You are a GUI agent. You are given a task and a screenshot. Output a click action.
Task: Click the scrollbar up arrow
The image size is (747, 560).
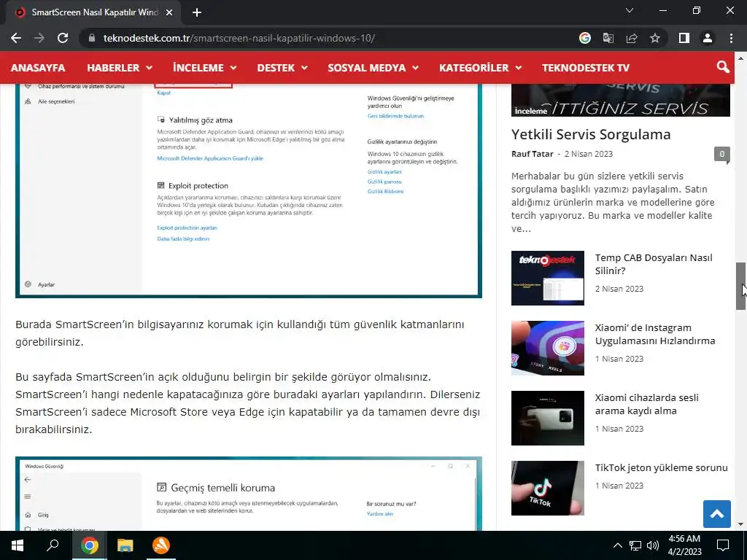[x=740, y=58]
